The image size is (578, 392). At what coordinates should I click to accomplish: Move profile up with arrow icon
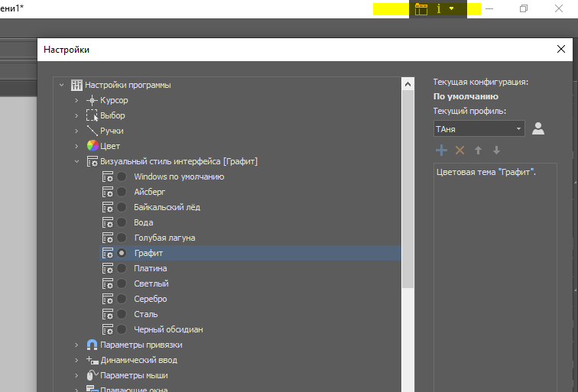click(x=478, y=151)
